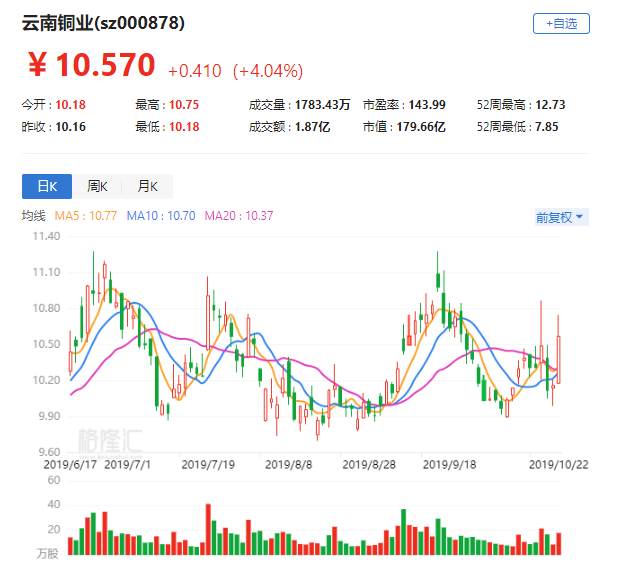Add stock to watchlist with +自选 button
This screenshot has height=562, width=617.
[x=561, y=24]
